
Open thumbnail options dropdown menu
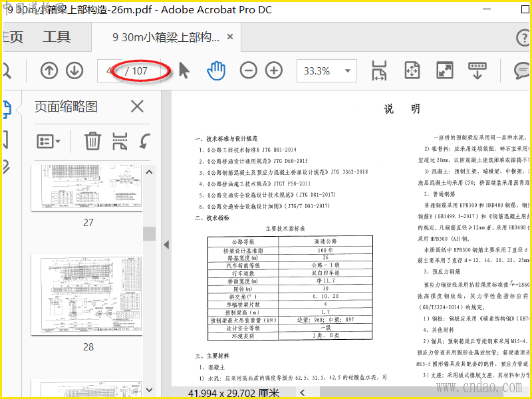pos(49,141)
